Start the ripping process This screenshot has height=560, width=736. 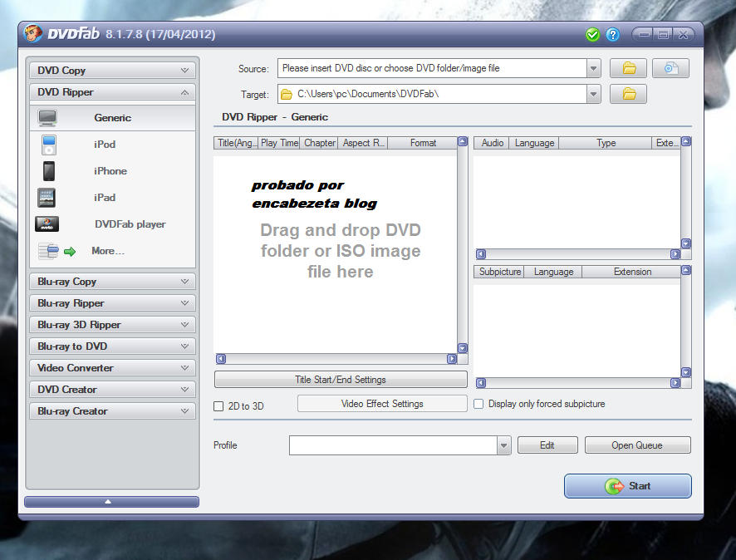pos(627,486)
